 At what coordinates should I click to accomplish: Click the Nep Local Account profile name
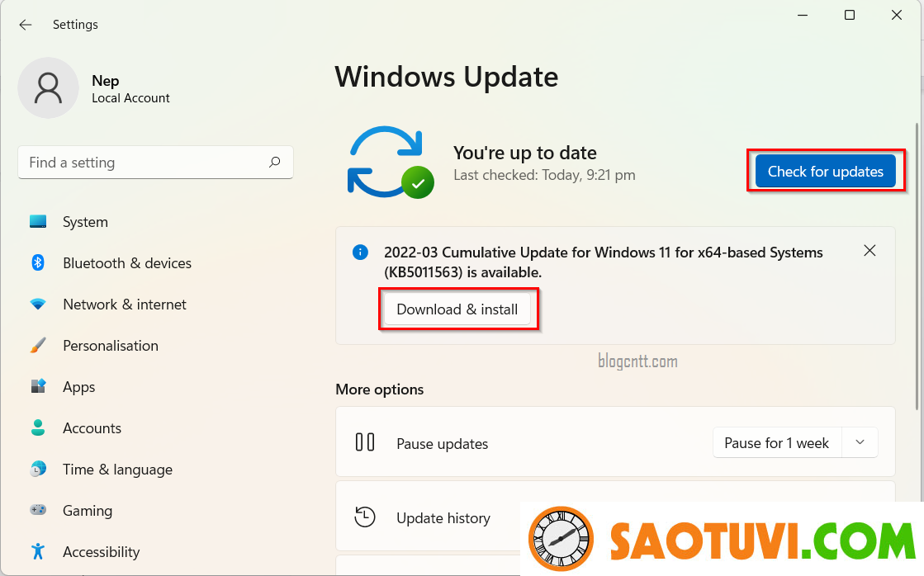click(x=130, y=89)
